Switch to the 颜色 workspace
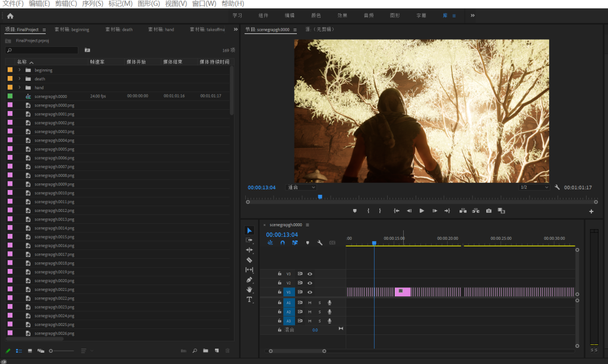The image size is (608, 364). tap(316, 15)
